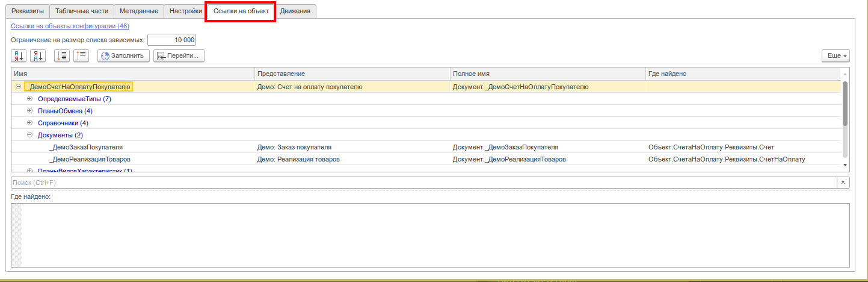Click the Поиск (Ctrl+F) search field
Image resolution: width=868 pixels, height=282 pixels.
[x=424, y=183]
